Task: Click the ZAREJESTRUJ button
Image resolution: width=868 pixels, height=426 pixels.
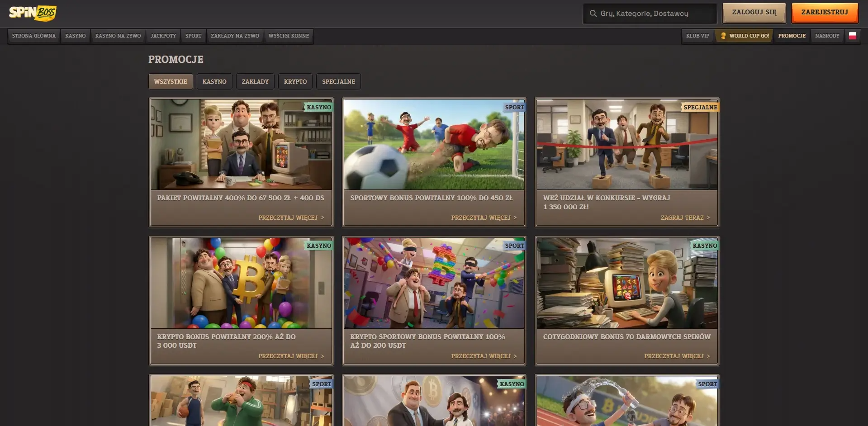Action: (x=825, y=13)
